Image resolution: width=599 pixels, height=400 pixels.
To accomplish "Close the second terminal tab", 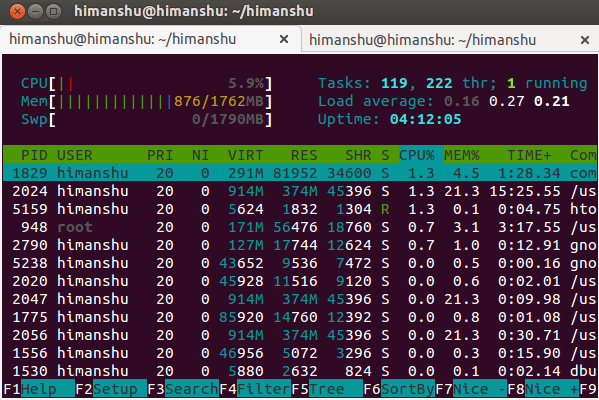I will 585,40.
